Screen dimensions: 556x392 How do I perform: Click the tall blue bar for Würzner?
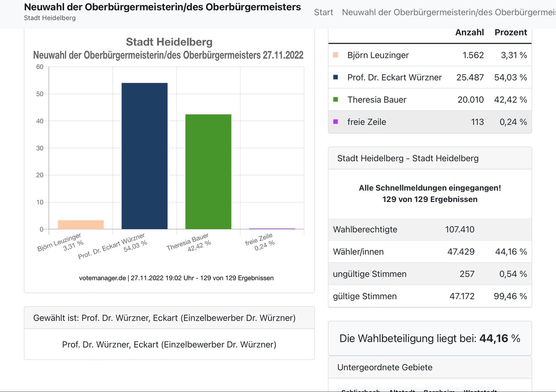(145, 155)
